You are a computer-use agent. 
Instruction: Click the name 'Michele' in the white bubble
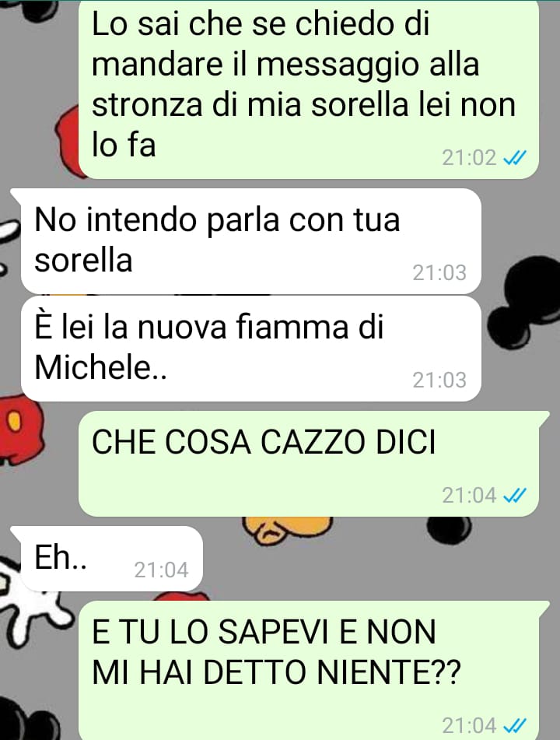(x=93, y=366)
